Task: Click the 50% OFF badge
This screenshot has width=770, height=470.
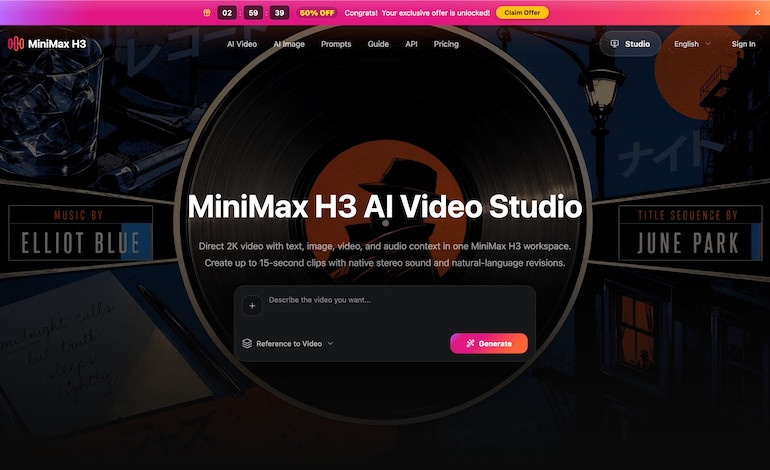Action: pyautogui.click(x=317, y=13)
